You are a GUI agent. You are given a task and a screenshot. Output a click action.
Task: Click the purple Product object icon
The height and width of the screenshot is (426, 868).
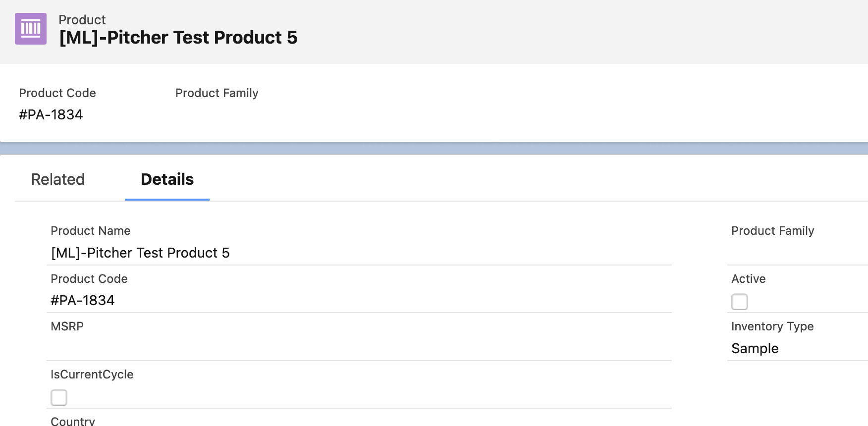pos(31,29)
